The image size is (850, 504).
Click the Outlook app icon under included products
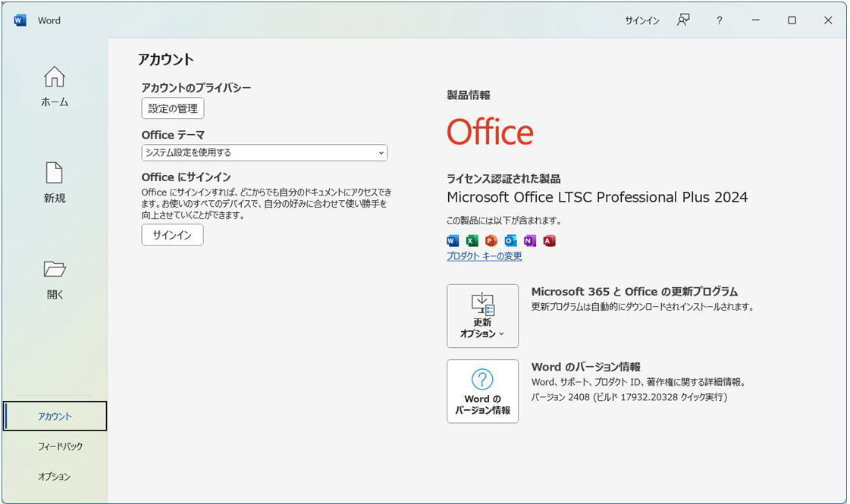point(510,240)
